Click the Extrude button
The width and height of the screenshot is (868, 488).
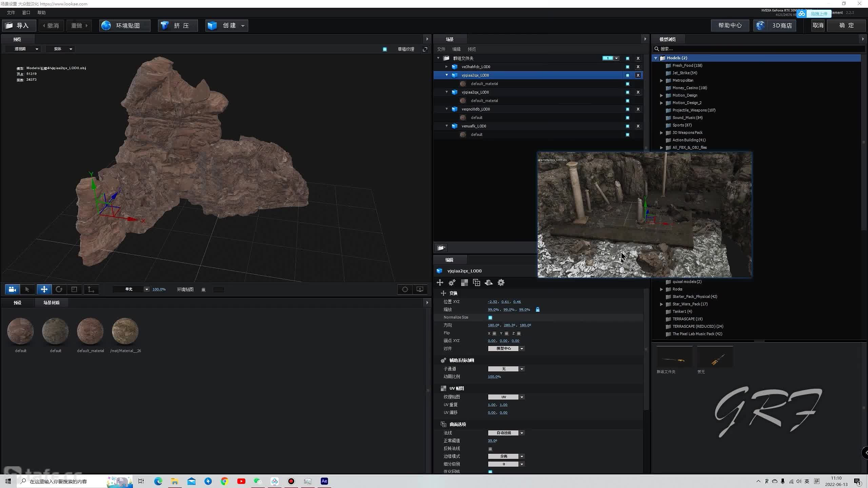(x=178, y=25)
